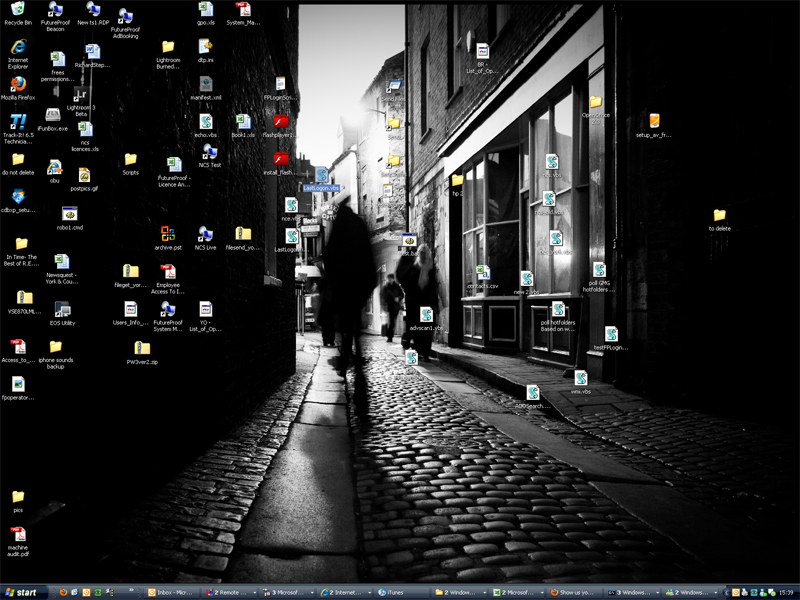Select the EOS Utility shortcut icon
The image size is (800, 600).
tap(62, 310)
